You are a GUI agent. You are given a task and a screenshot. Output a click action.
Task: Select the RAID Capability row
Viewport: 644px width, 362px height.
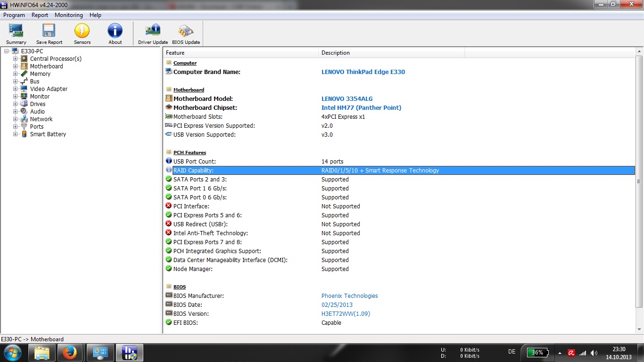tap(400, 171)
